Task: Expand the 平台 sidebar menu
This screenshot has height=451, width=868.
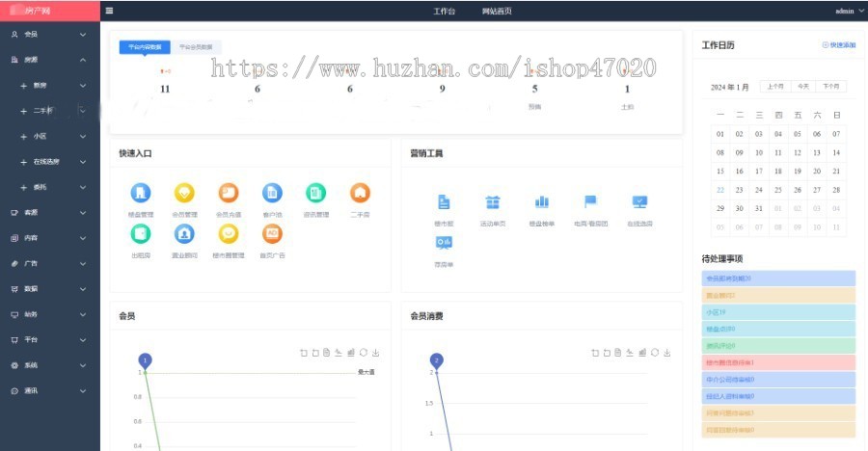Action: pyautogui.click(x=50, y=340)
